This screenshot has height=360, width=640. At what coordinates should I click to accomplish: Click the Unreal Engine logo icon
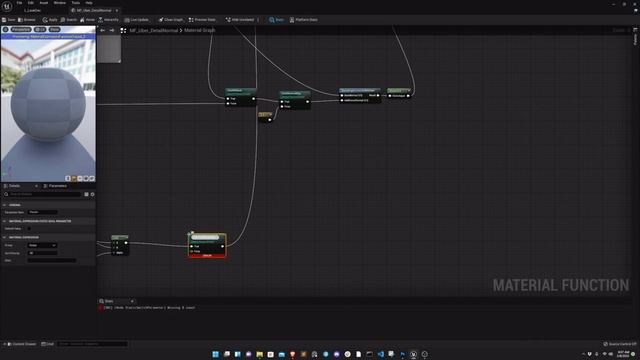point(7,6)
